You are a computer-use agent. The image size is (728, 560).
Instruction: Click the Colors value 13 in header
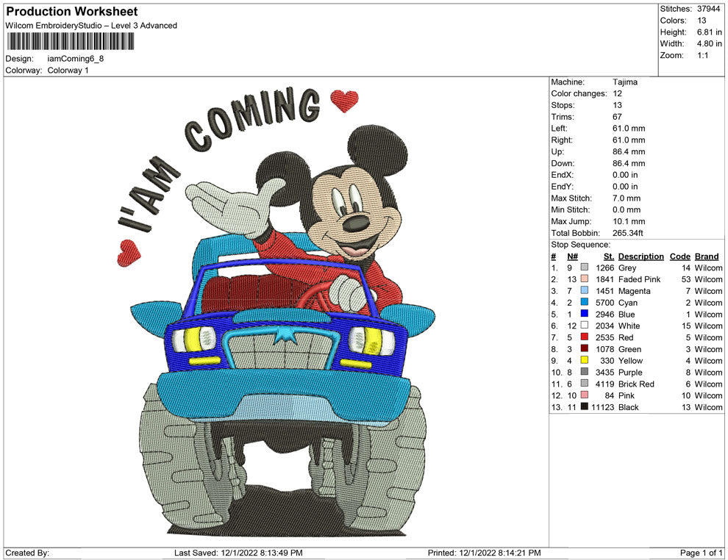(x=702, y=21)
